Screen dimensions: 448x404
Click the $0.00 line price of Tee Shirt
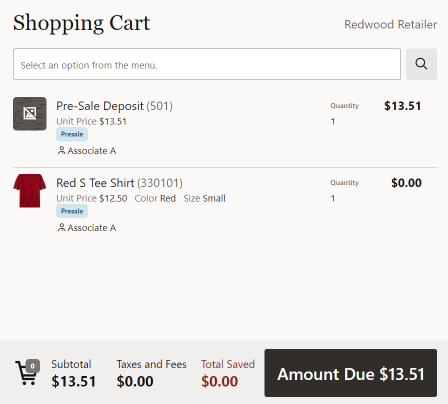pyautogui.click(x=406, y=183)
